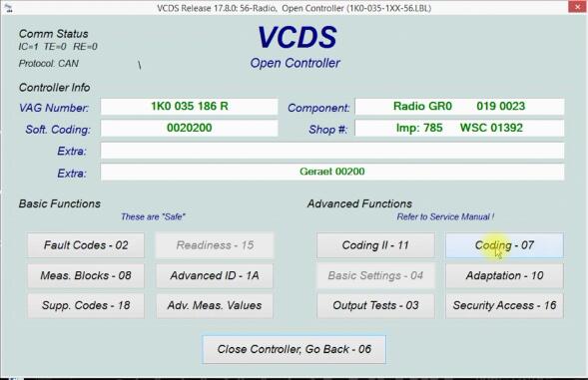The image size is (588, 380).
Task: Open Fault Codes - 02
Action: pyautogui.click(x=86, y=245)
